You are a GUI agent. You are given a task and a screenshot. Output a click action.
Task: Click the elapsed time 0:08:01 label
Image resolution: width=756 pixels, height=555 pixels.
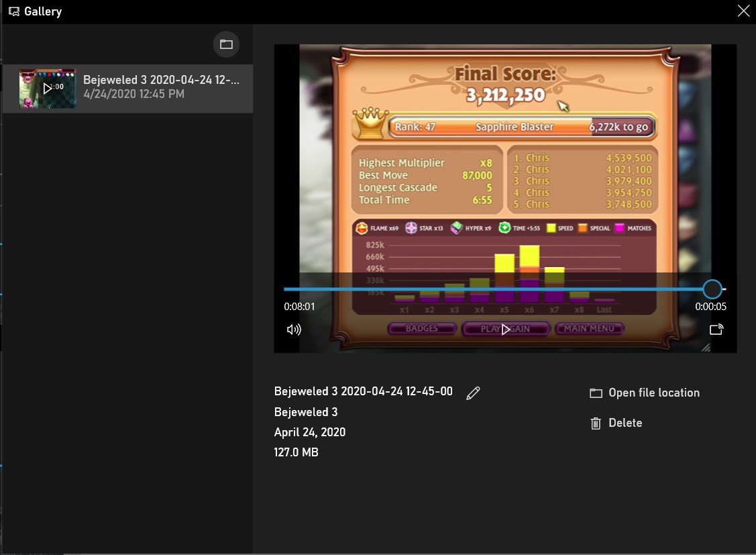coord(299,307)
